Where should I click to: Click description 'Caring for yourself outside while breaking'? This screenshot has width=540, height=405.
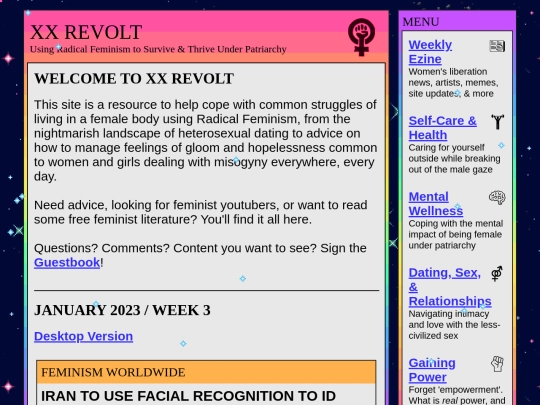[454, 158]
